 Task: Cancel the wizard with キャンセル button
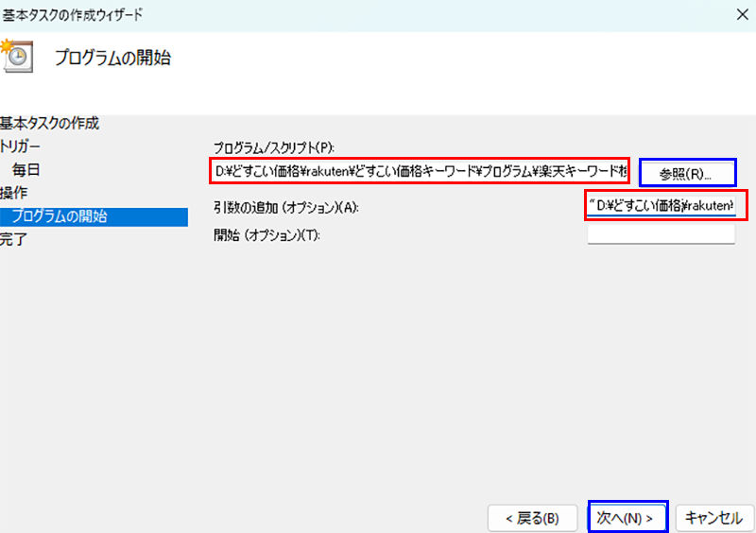click(714, 519)
